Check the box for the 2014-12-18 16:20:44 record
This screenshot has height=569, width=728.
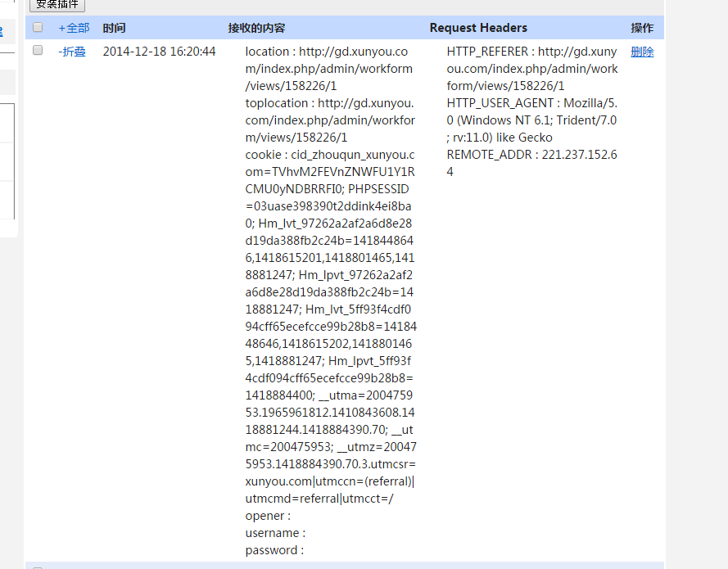coord(38,50)
